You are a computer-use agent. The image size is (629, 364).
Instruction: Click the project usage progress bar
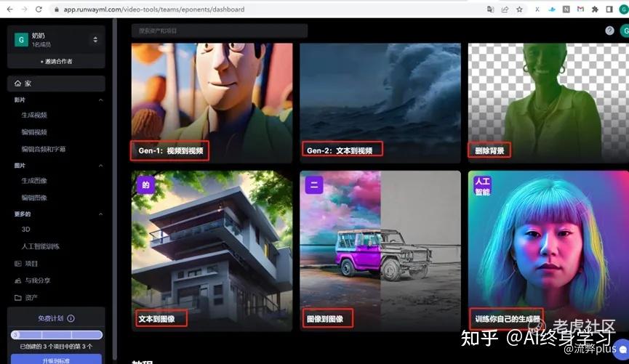coord(57,335)
